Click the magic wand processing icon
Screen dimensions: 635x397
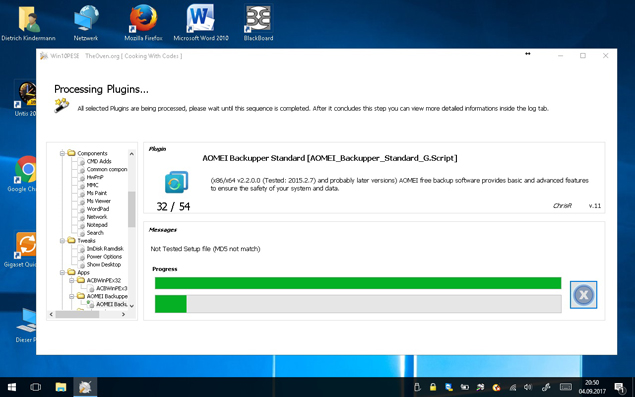(61, 105)
